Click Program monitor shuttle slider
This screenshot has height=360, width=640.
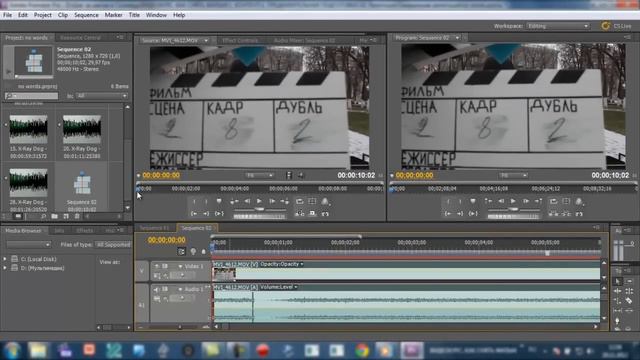point(513,209)
